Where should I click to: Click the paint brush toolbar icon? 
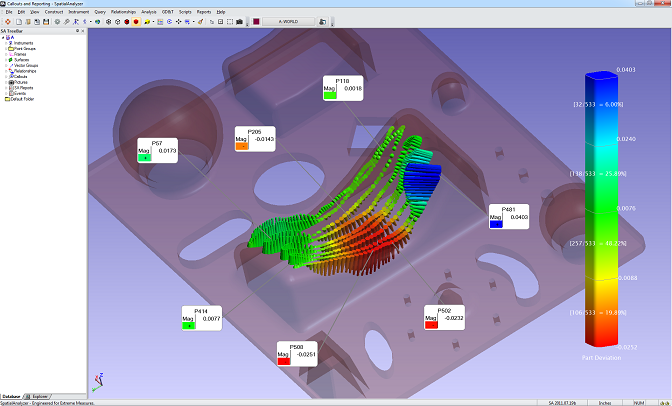tap(200, 21)
